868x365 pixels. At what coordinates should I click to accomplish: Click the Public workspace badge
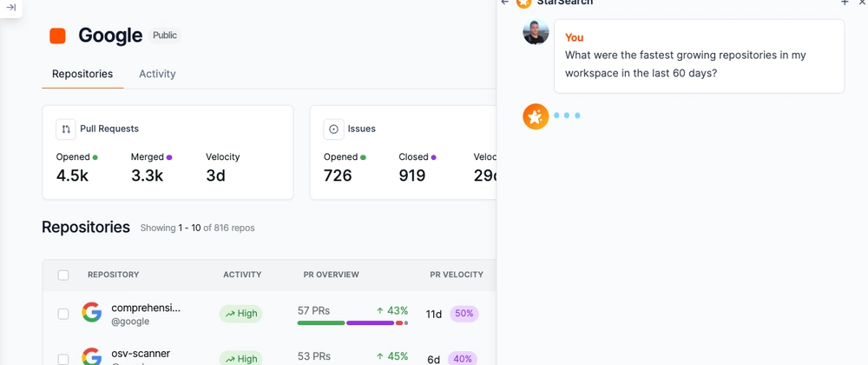coord(165,36)
